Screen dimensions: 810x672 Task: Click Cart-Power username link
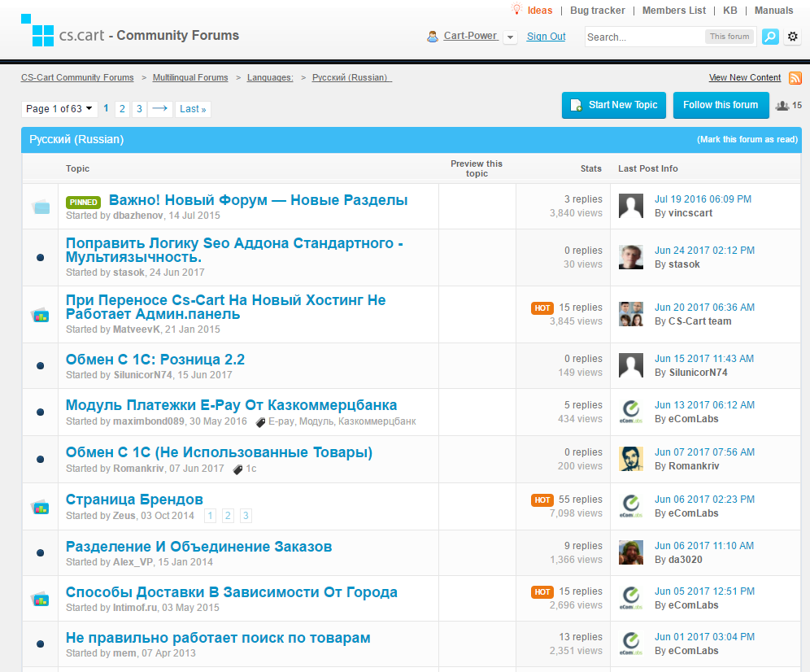(x=470, y=36)
